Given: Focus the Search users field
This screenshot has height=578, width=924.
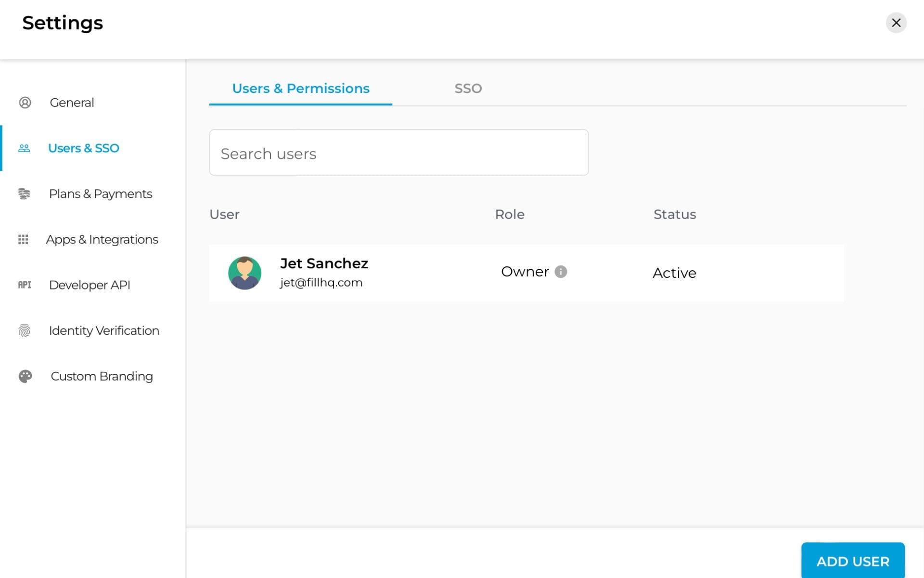Looking at the screenshot, I should pyautogui.click(x=399, y=153).
